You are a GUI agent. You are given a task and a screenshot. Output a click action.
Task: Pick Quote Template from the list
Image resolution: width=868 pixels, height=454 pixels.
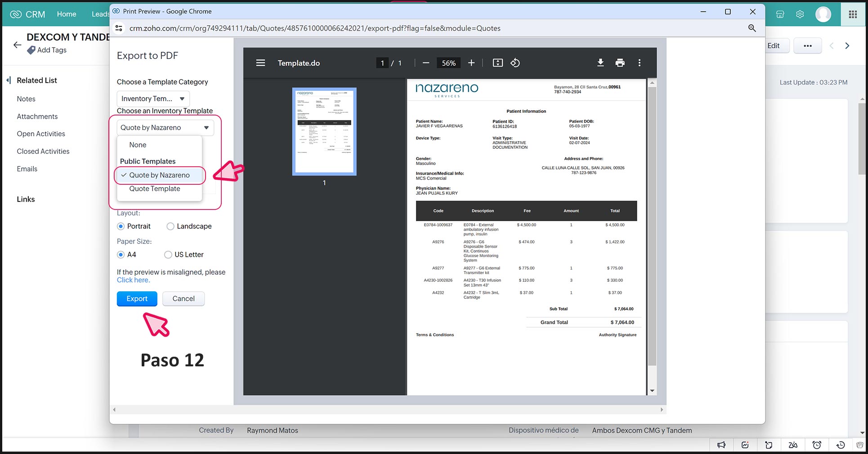click(x=155, y=189)
